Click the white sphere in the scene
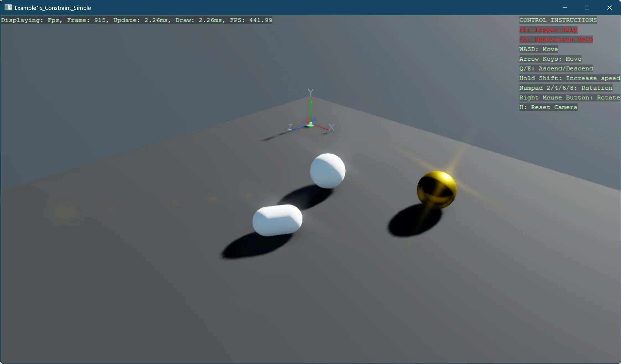Screen dimensions: 621x364 click(328, 171)
